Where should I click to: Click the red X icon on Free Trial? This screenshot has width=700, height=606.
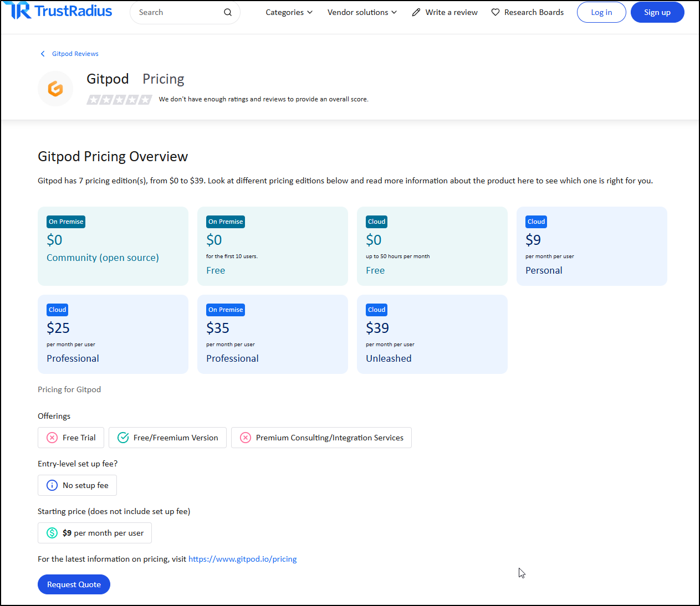pyautogui.click(x=52, y=438)
